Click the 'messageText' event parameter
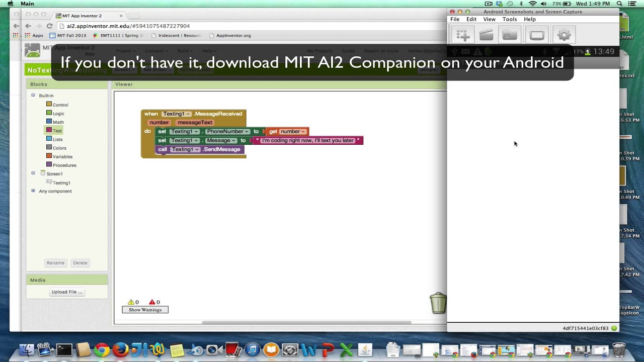644x362 pixels. point(195,122)
